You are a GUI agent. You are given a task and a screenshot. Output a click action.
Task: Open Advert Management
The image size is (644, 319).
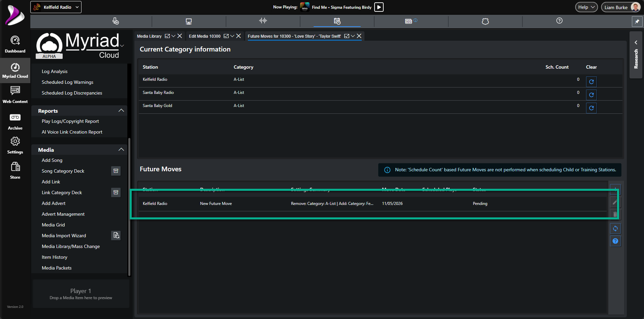[63, 214]
